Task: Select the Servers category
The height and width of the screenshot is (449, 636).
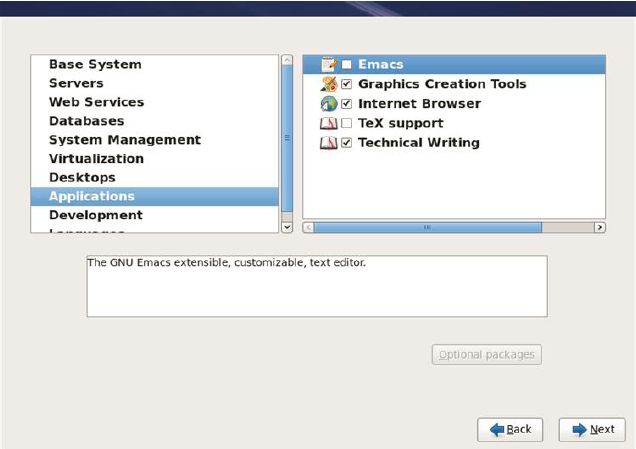Action: coord(155,83)
